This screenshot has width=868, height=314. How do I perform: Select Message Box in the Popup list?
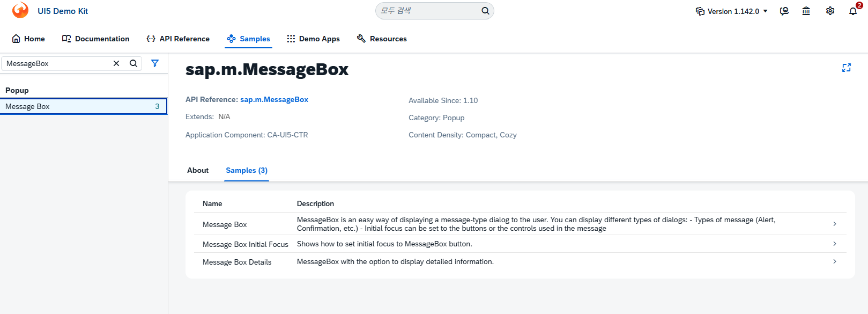[84, 106]
